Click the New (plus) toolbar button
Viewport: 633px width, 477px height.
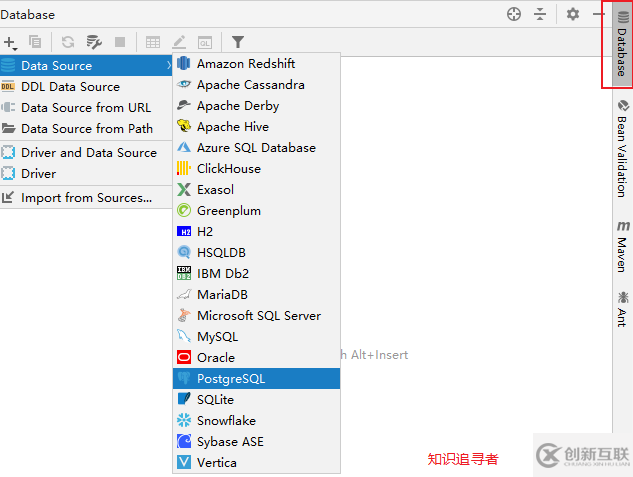pos(10,42)
